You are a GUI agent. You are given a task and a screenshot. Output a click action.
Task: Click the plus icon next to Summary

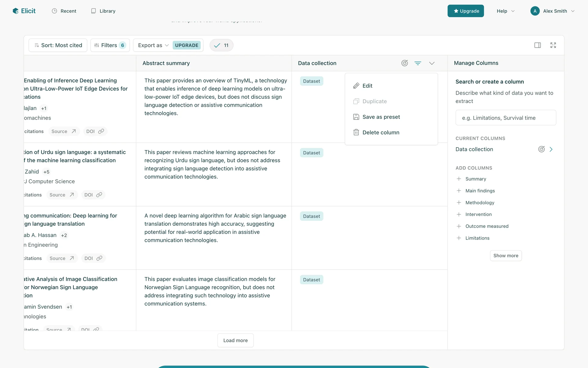(x=459, y=179)
